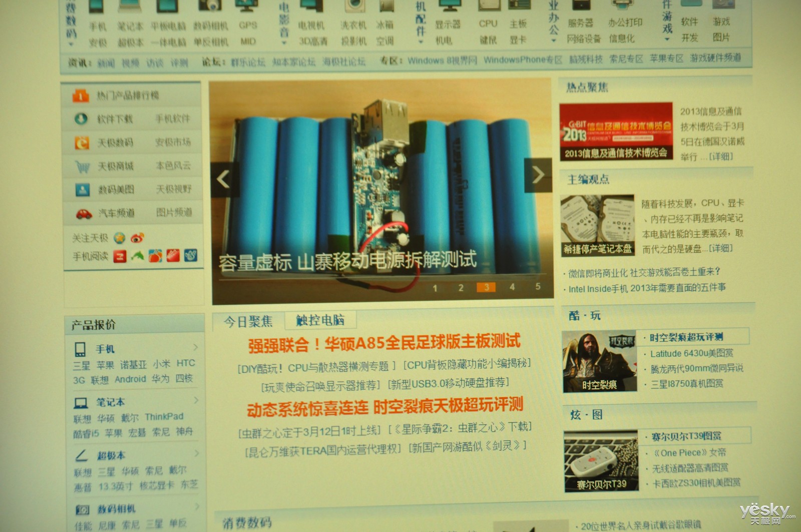Expand the 电影音 navigation group arrow
Image resolution: width=801 pixels, height=532 pixels.
coord(284,43)
